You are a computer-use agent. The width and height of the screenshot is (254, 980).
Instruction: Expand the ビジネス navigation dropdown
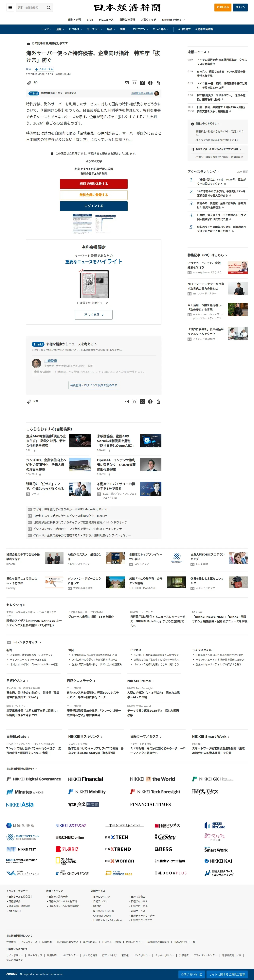(x=75, y=29)
